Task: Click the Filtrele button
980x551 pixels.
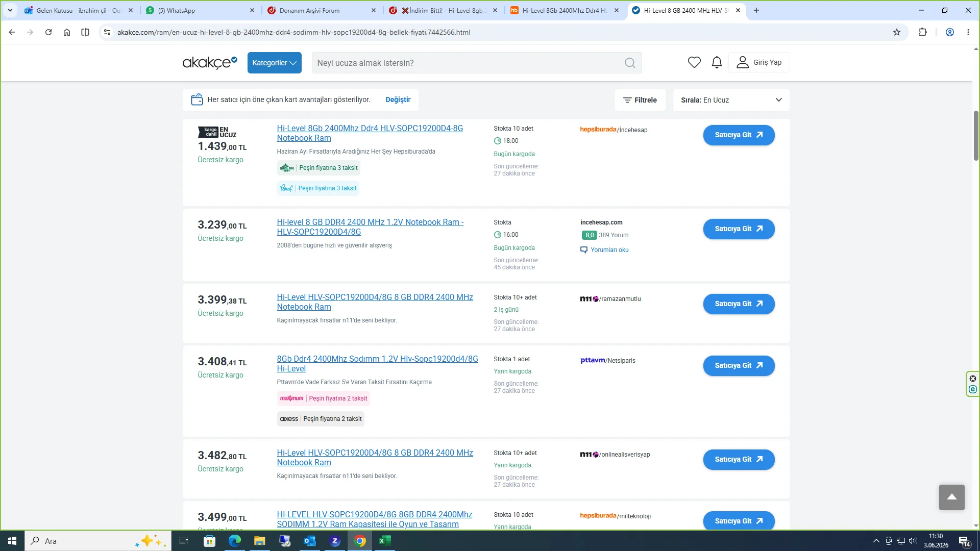Action: coord(640,100)
